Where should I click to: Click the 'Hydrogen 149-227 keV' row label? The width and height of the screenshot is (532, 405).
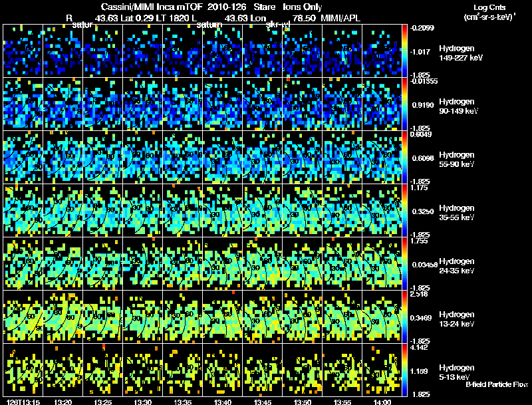pos(461,53)
